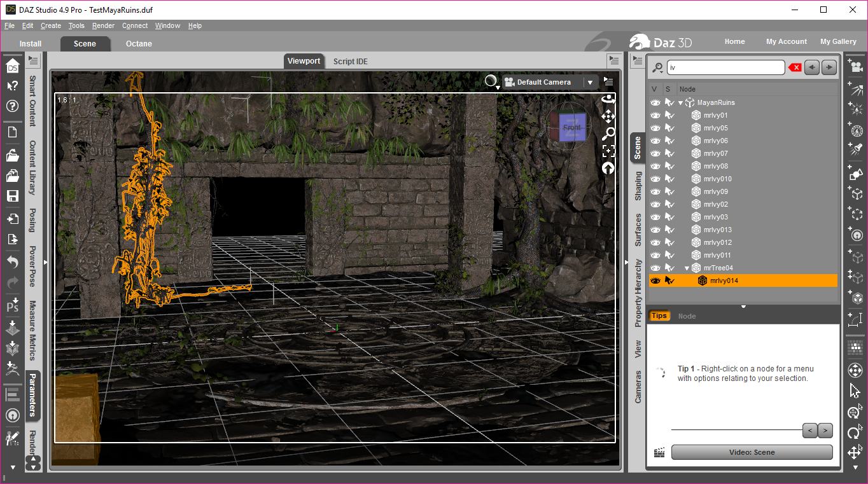This screenshot has height=484, width=868.
Task: Toggle visibility of mrIvy01
Action: point(655,115)
